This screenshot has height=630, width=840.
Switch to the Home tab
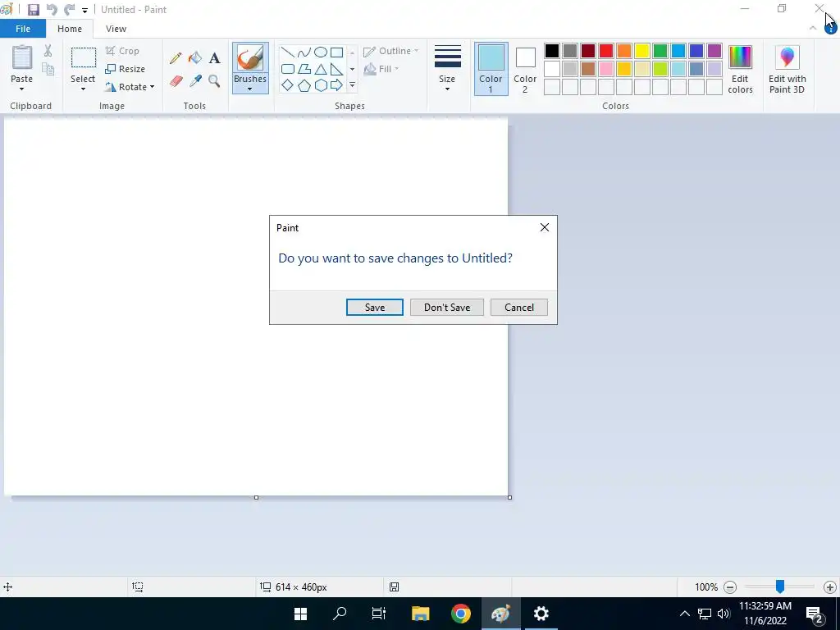coord(70,29)
